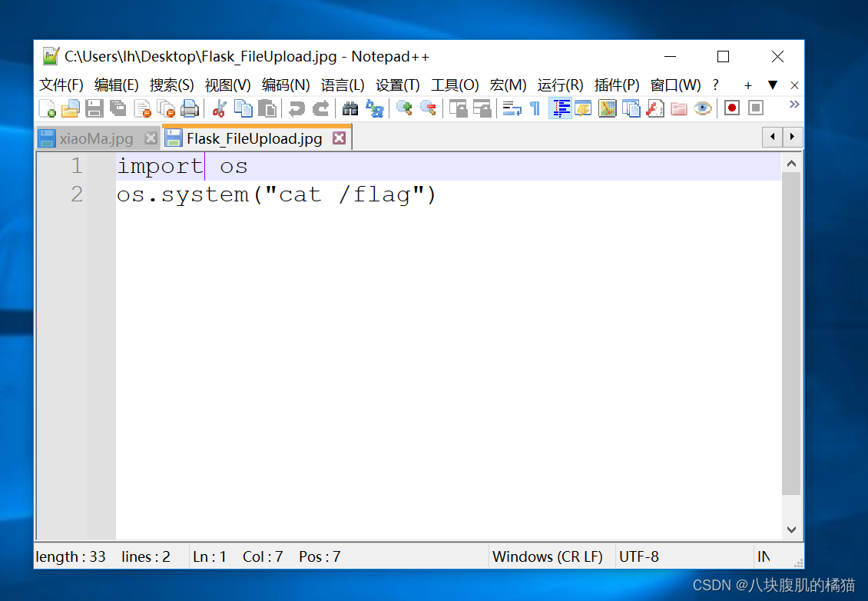Click the Paste clipboard toolbar icon
Viewport: 868px width, 601px height.
(x=267, y=108)
